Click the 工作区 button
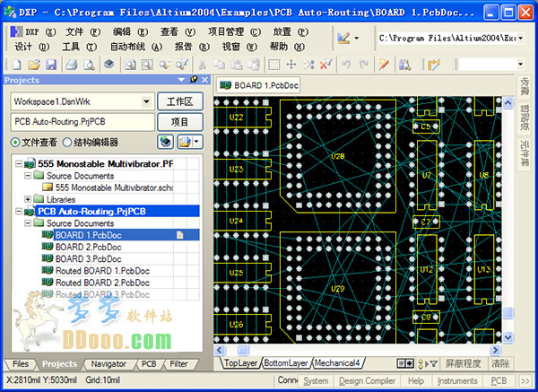This screenshot has height=392, width=538. coord(180,101)
